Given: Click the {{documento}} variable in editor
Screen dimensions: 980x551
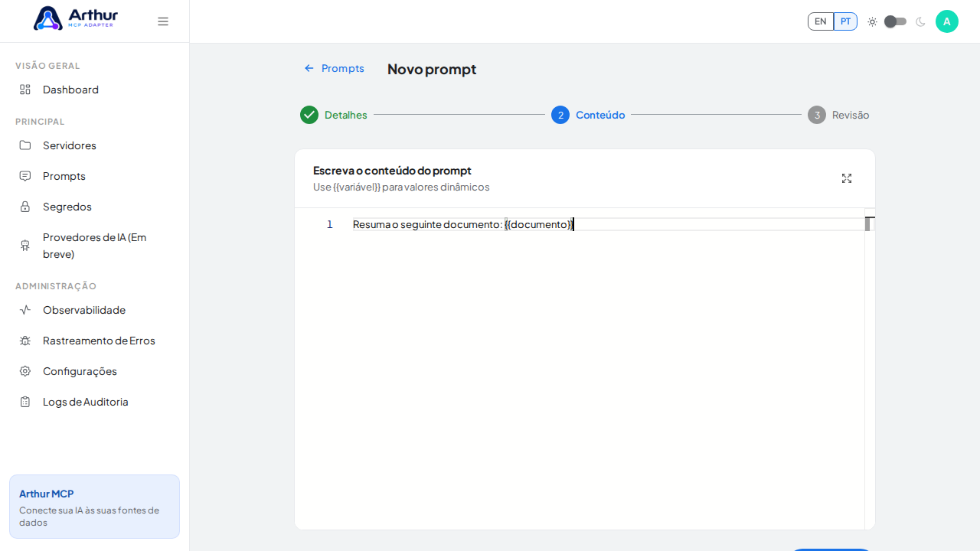Looking at the screenshot, I should (x=538, y=224).
